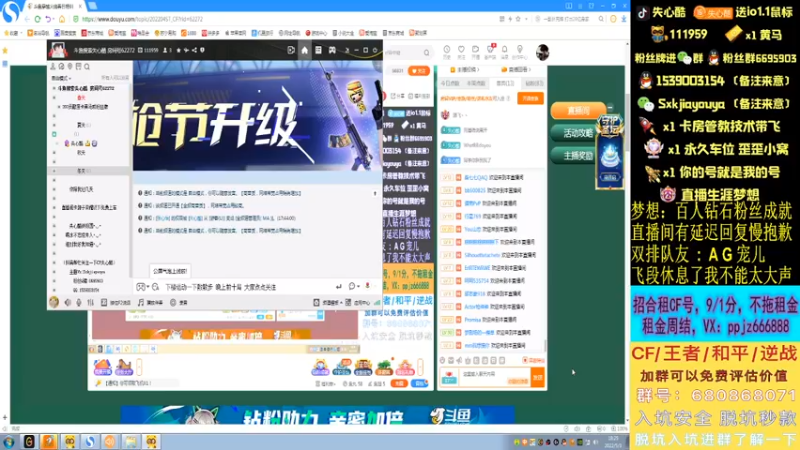Screen dimensions: 800x450
Task: Open the home icon in YY window header
Action: pos(305,50)
